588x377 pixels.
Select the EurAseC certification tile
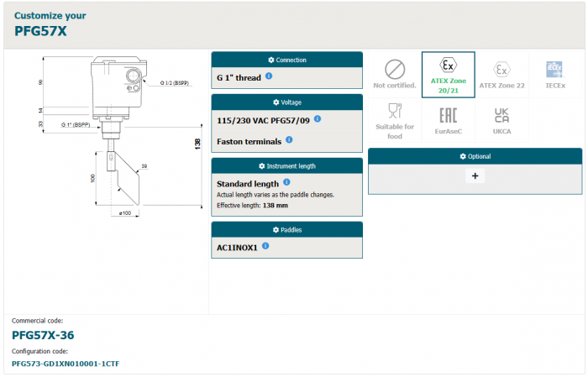(448, 119)
